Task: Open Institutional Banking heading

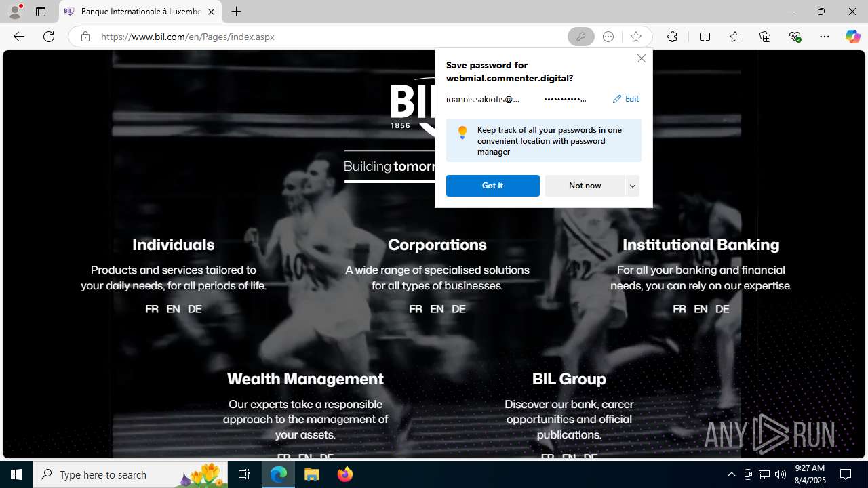Action: (701, 245)
